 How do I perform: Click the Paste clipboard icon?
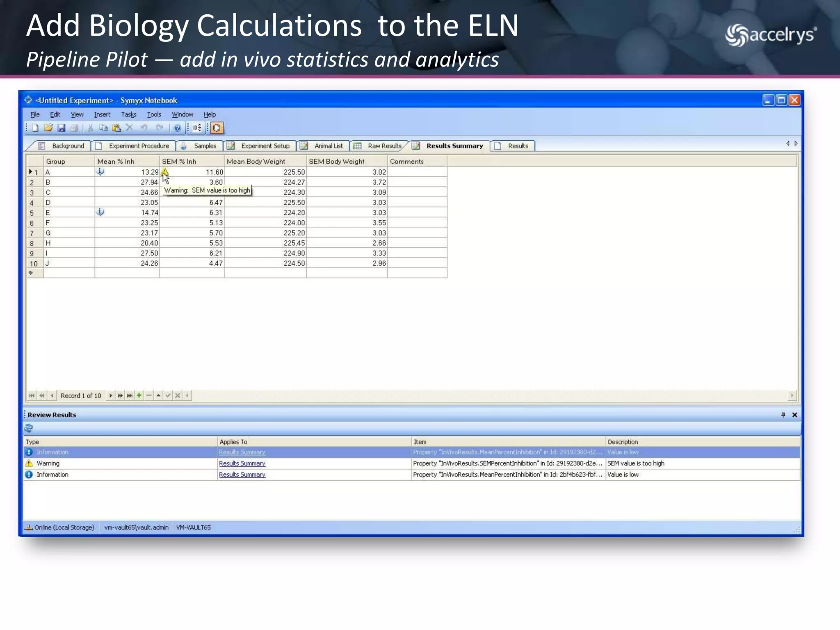click(116, 128)
